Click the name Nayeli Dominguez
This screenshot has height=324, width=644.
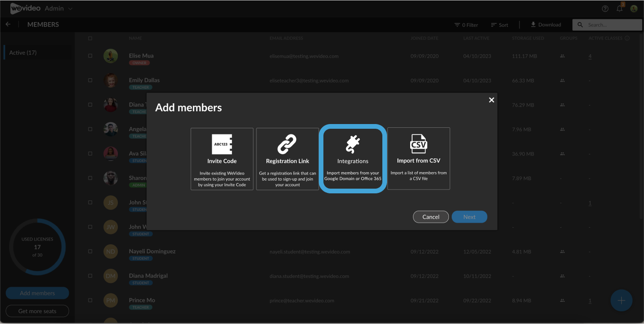[152, 251]
